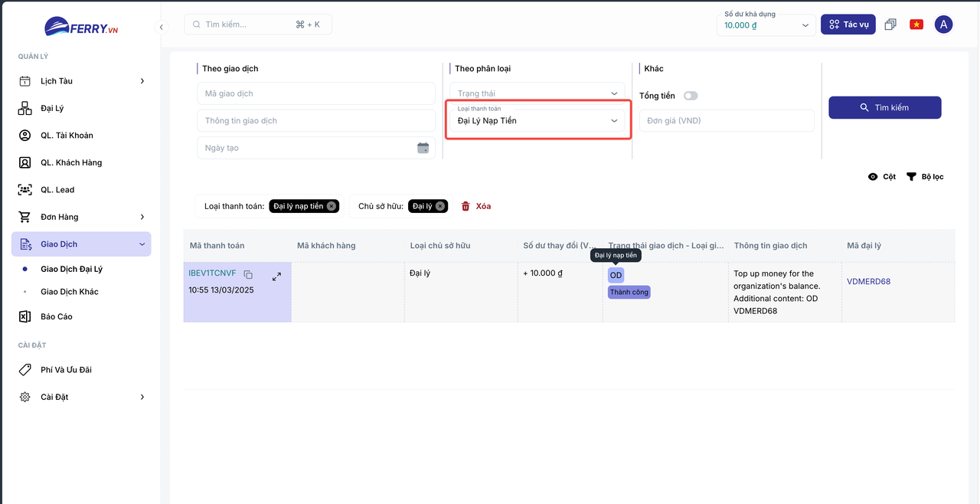Open payment code link IBEV1TCNVF

point(213,273)
